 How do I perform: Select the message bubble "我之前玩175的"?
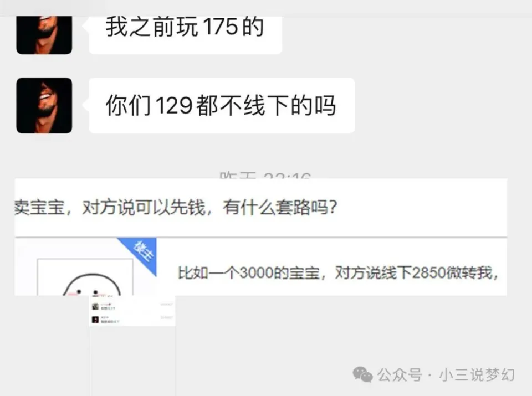[185, 35]
